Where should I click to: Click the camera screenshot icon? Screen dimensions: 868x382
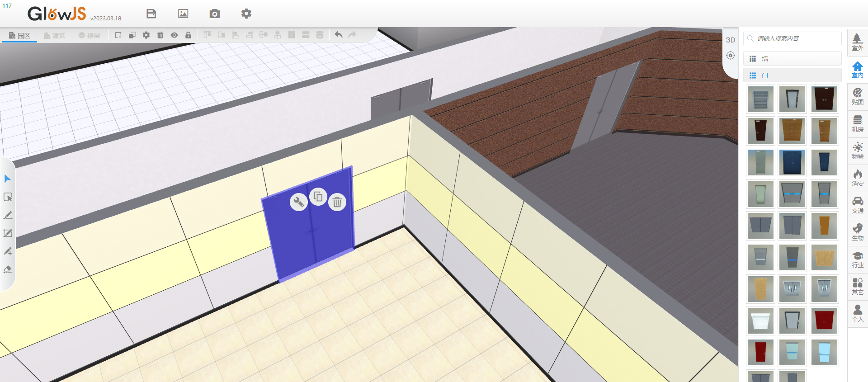point(215,14)
